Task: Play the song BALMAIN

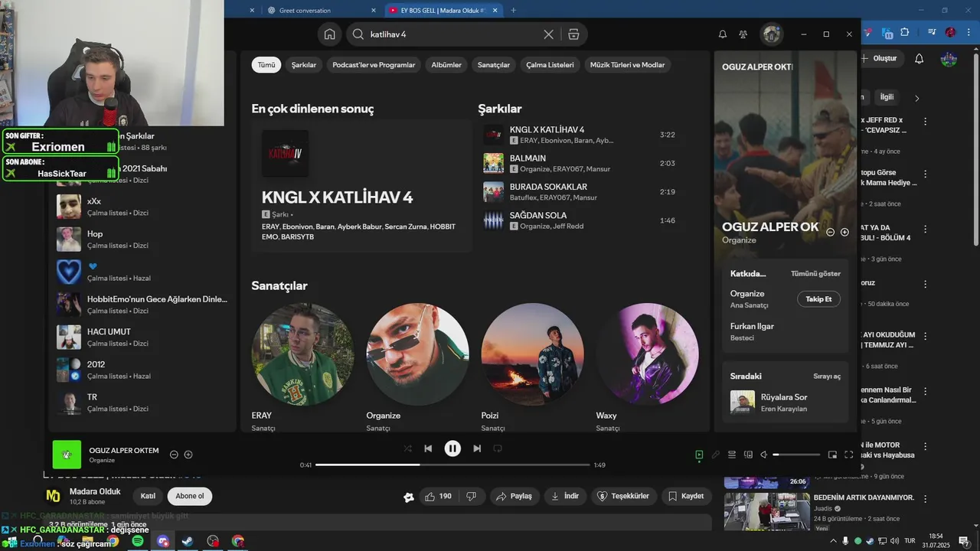Action: [579, 163]
